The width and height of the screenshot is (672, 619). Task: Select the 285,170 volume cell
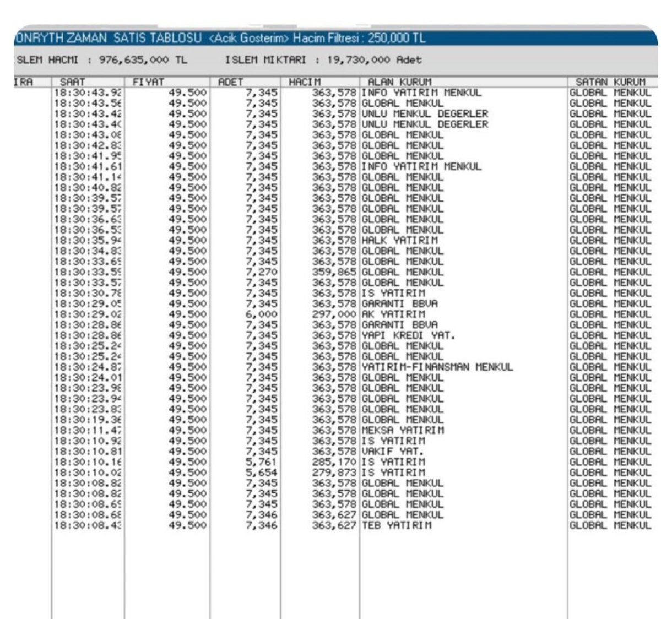pos(334,462)
